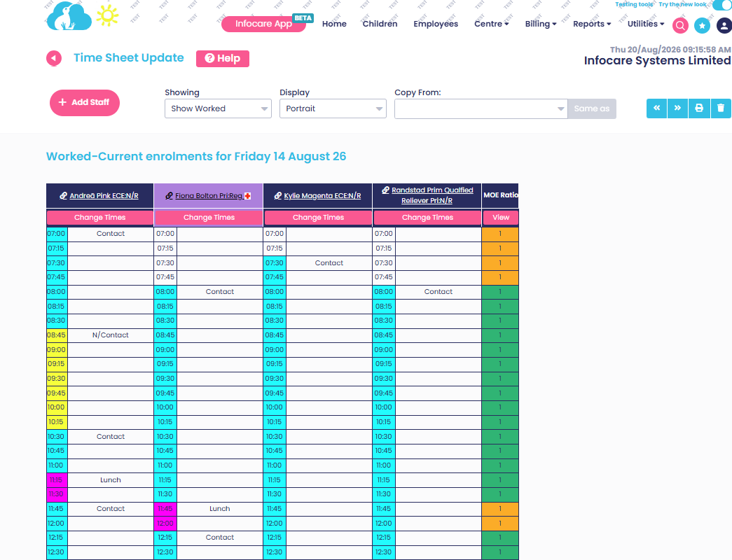This screenshot has height=560, width=732.
Task: Click Kylie Magenta's 09:00 time cell
Action: pyautogui.click(x=275, y=349)
